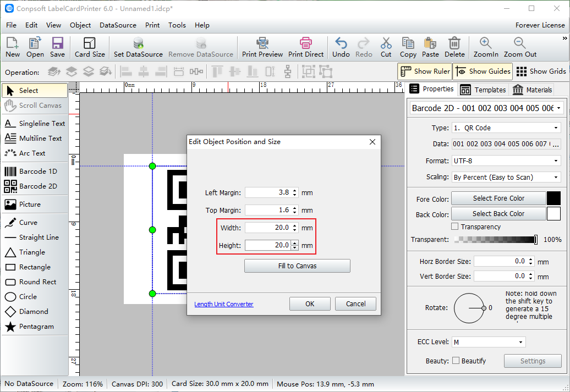Click the white back color swatch

(x=553, y=214)
